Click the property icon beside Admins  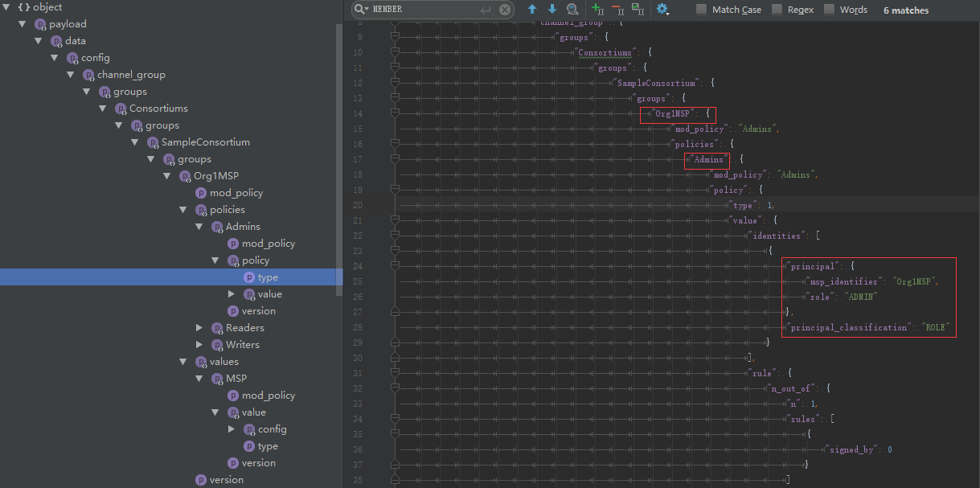tap(217, 227)
